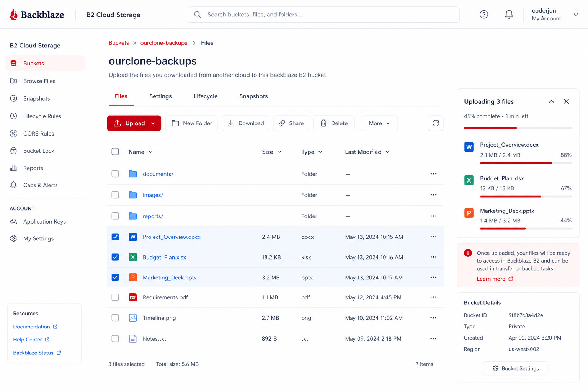Click the Download button

245,123
